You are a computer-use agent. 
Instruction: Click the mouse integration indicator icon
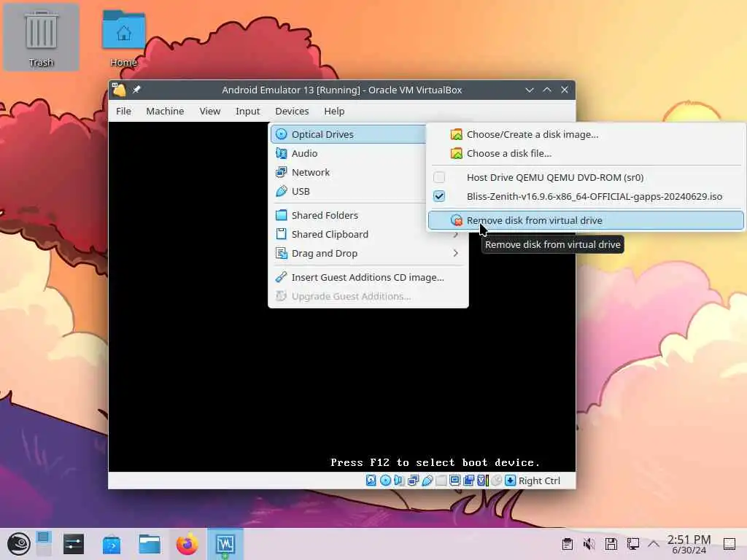496,481
